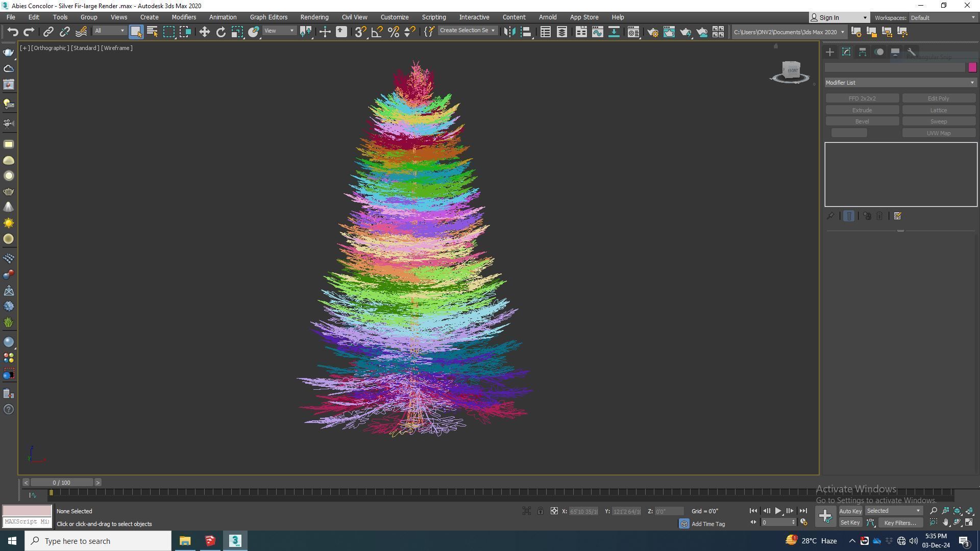
Task: Open the Hierarchy panel tab
Action: click(862, 52)
